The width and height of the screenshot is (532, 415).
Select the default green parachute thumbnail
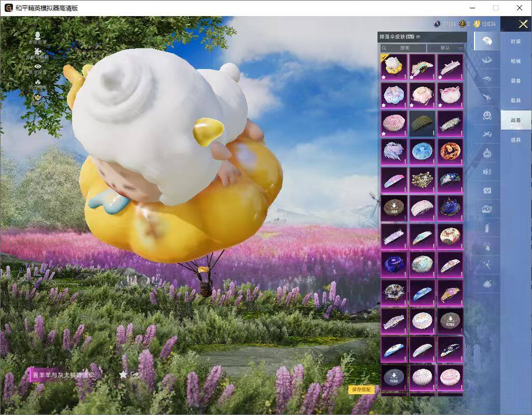click(422, 123)
